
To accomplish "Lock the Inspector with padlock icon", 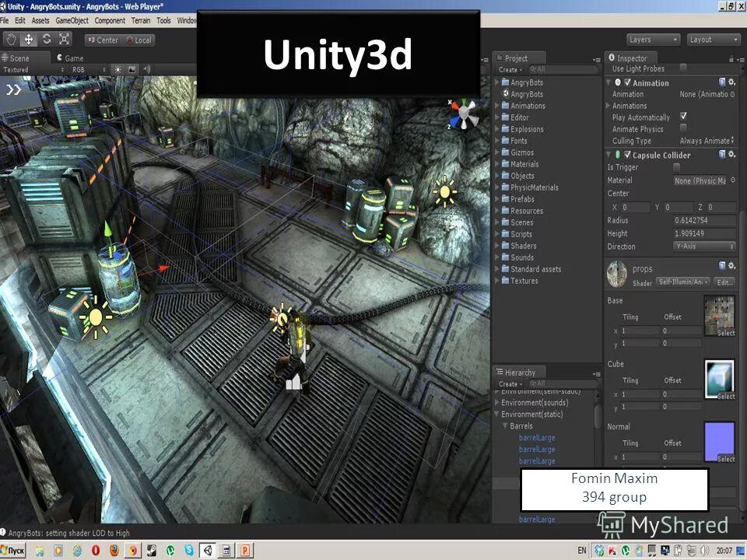I will (731, 58).
